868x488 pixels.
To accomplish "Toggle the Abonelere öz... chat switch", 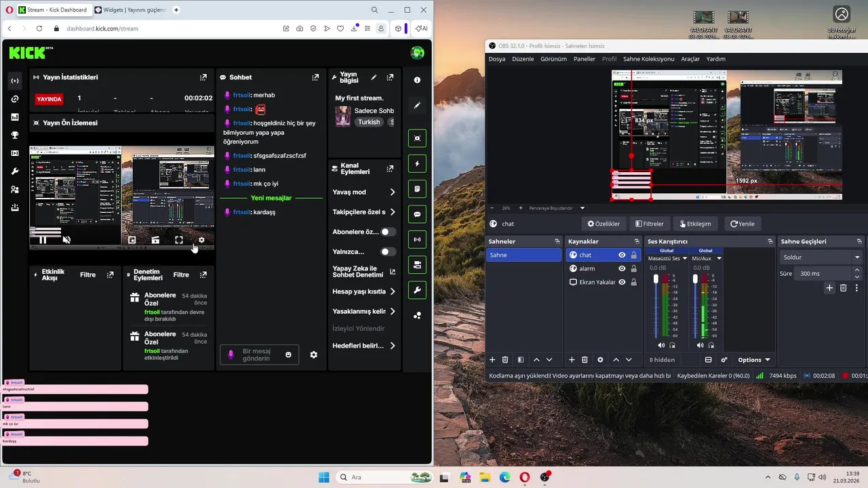I will (x=388, y=232).
